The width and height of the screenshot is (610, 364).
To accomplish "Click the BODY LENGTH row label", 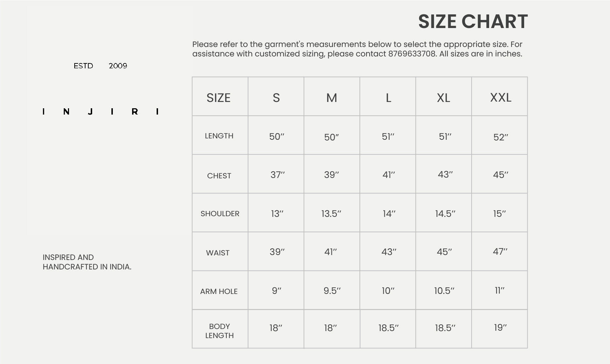I will tap(219, 331).
